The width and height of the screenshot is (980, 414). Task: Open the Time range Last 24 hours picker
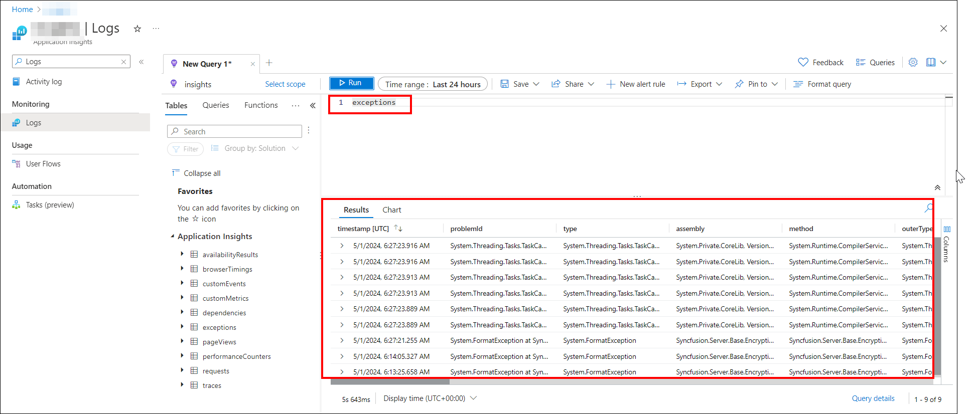(x=433, y=84)
